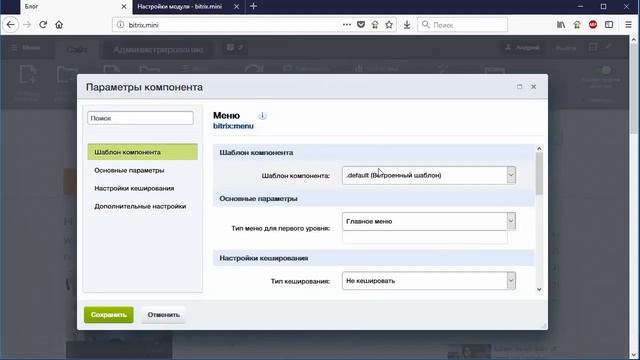Click the home extension icon in address bar

[x=375, y=24]
